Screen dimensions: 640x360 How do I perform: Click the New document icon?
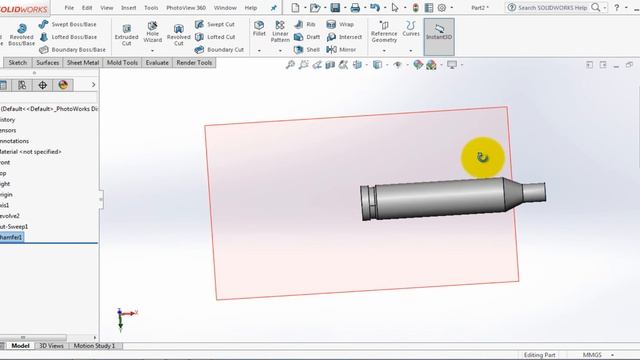click(x=295, y=8)
